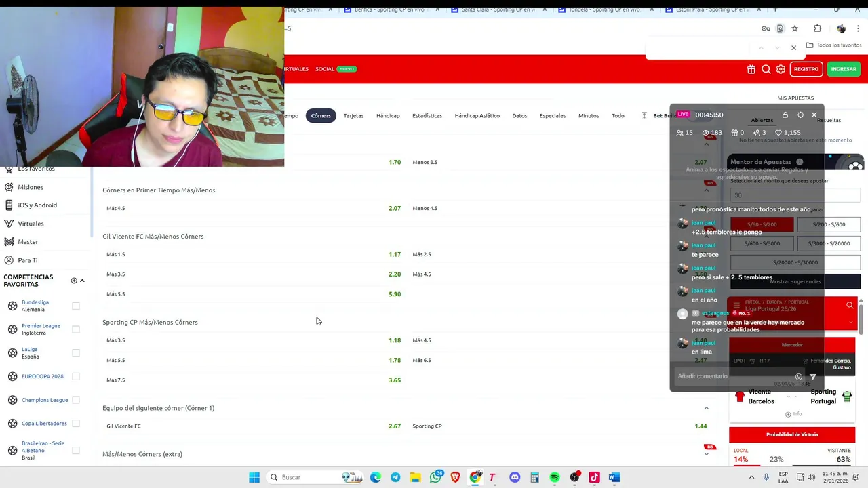Select the Córners market tab

click(x=321, y=116)
